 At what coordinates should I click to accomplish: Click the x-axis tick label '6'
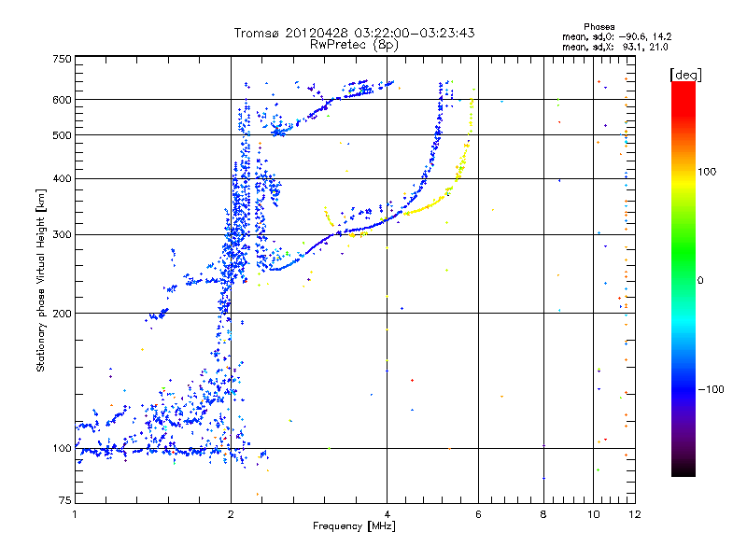478,514
